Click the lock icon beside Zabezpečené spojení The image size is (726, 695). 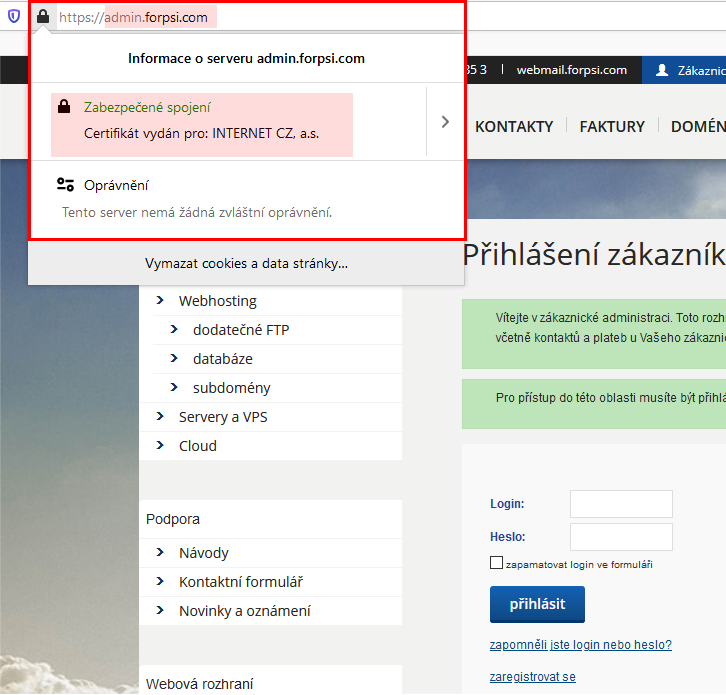pyautogui.click(x=64, y=106)
